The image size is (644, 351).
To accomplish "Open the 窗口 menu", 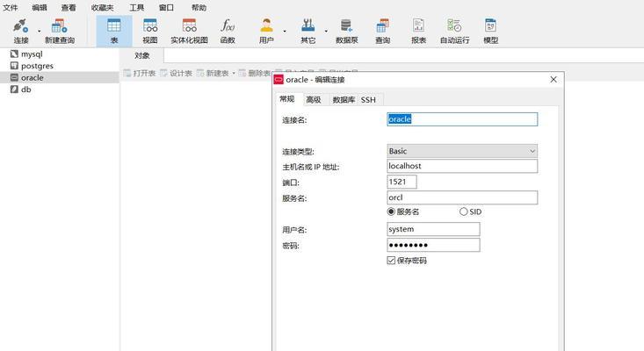I will coord(166,7).
